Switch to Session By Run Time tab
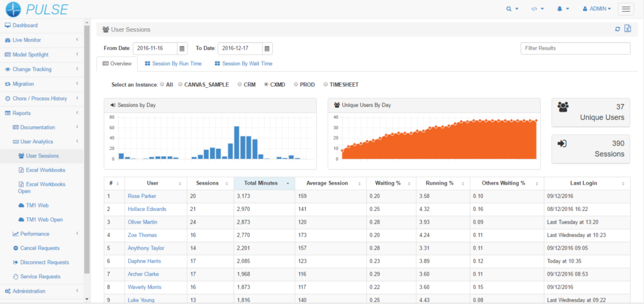 [x=173, y=63]
